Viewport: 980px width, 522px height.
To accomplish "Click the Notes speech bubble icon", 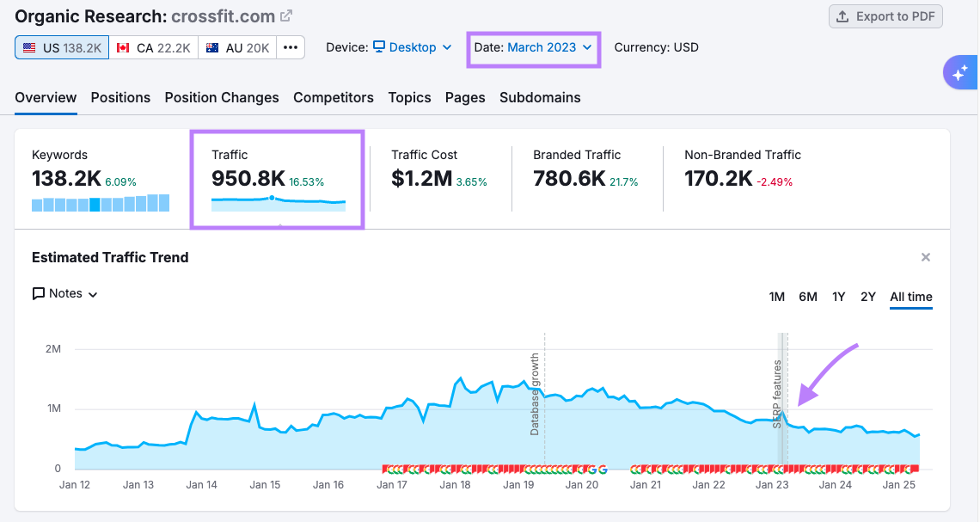I will pos(39,293).
